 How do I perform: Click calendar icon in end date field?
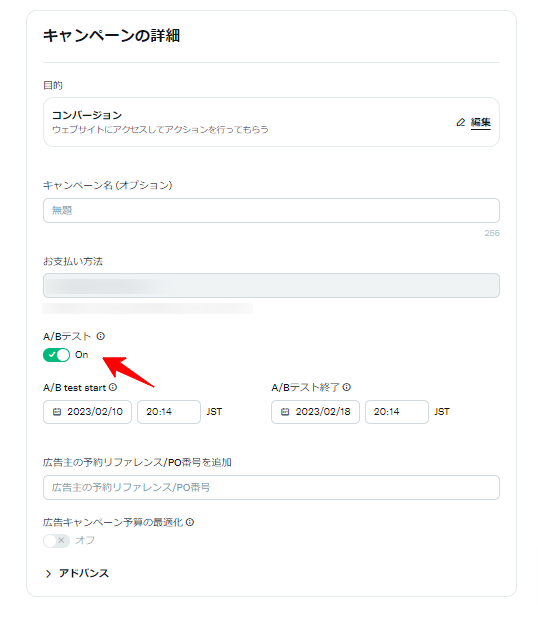[285, 412]
